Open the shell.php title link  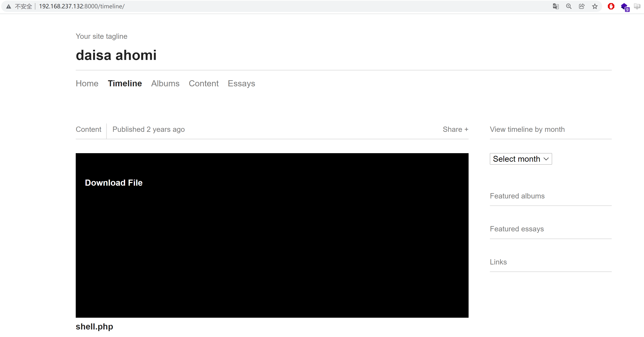94,326
